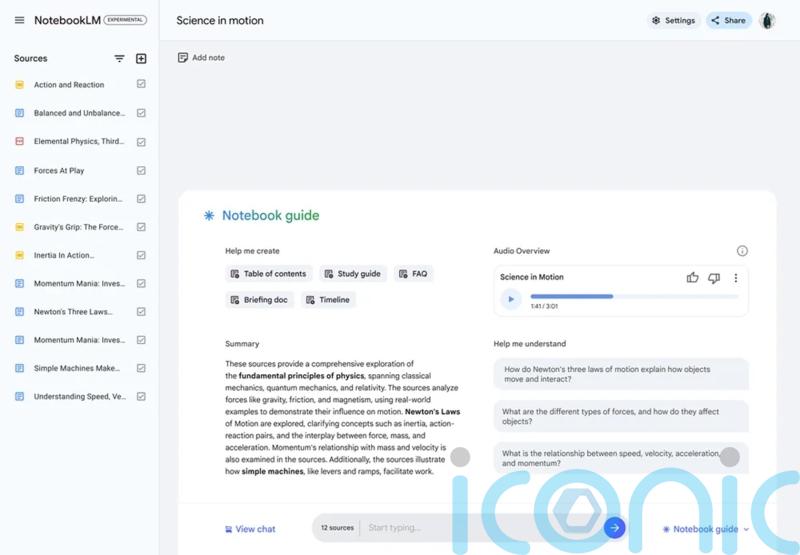
Task: Generate a Study guide
Action: pos(353,274)
